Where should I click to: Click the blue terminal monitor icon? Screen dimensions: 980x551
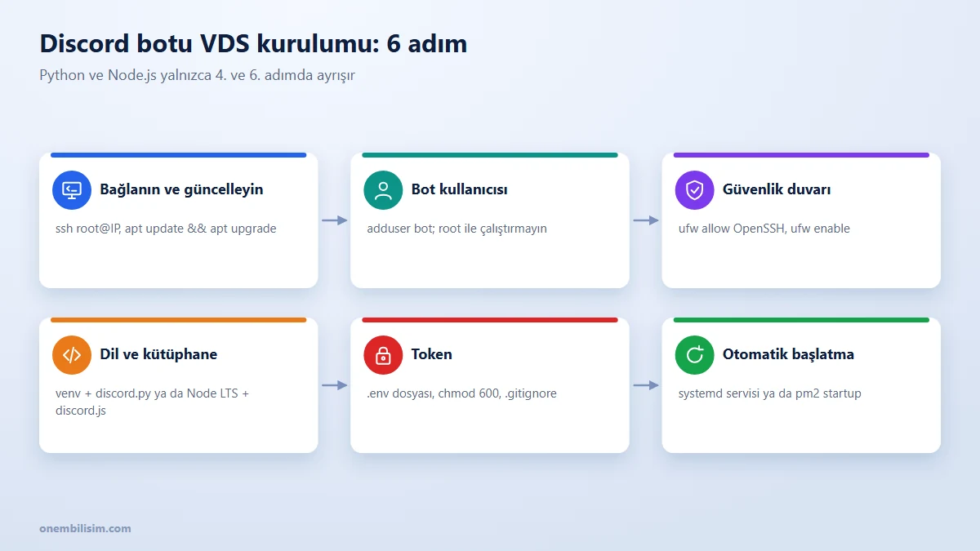[x=72, y=190]
